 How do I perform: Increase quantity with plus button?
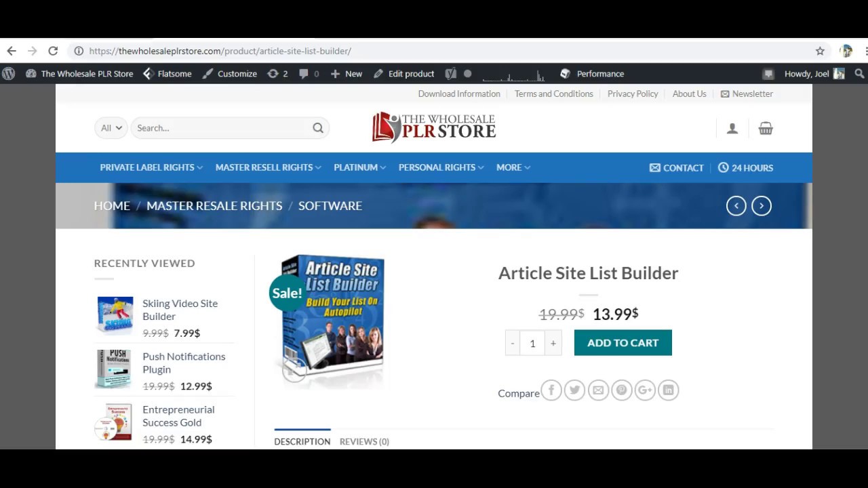553,343
